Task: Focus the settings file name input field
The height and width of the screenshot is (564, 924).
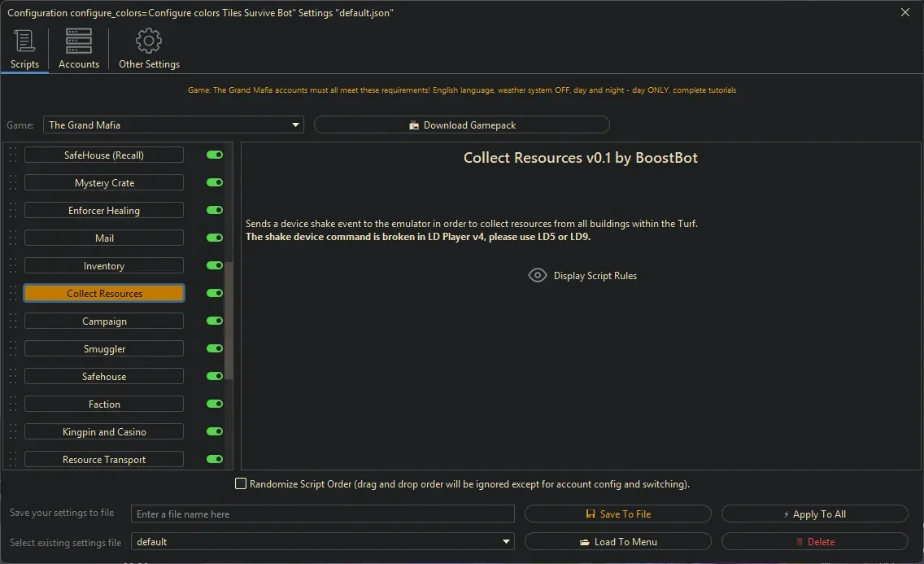Action: (322, 514)
